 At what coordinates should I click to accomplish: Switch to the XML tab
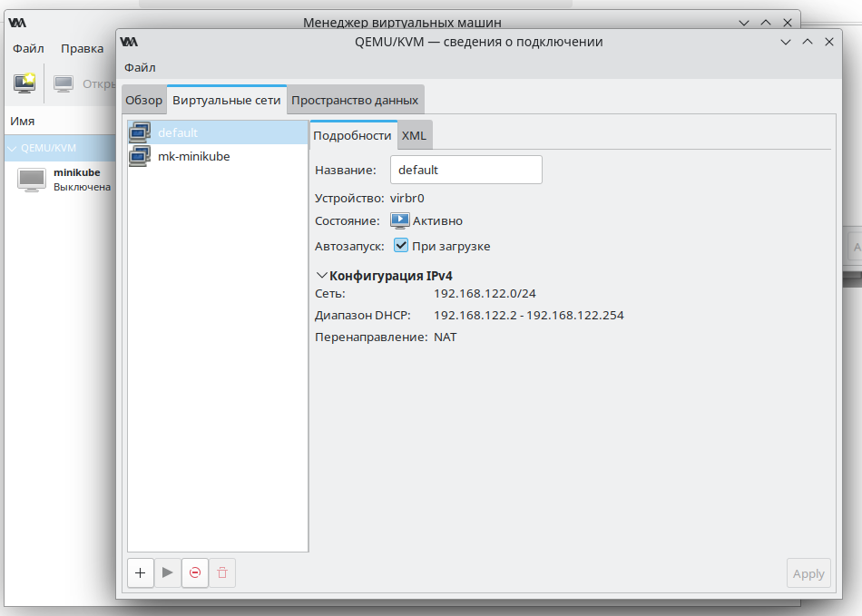click(x=414, y=135)
